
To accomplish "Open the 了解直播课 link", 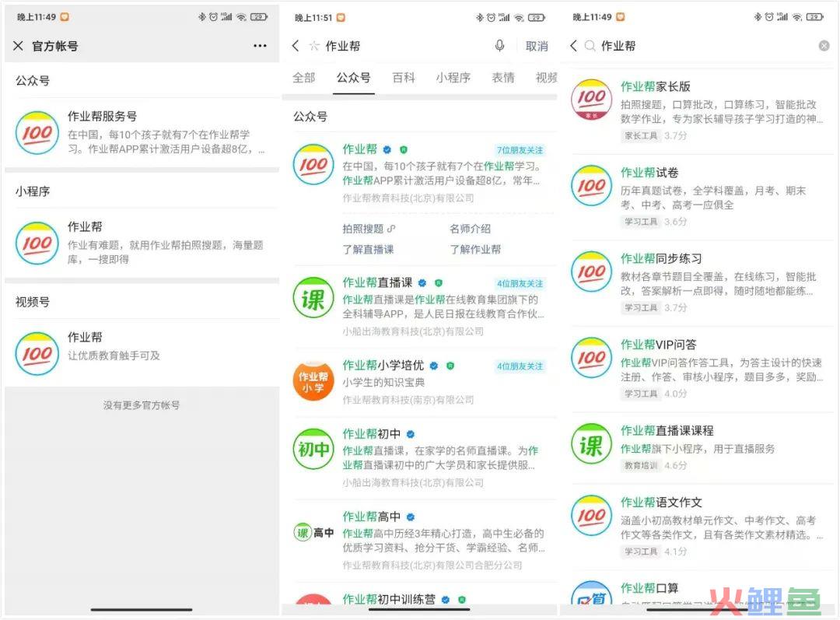I will tap(368, 249).
